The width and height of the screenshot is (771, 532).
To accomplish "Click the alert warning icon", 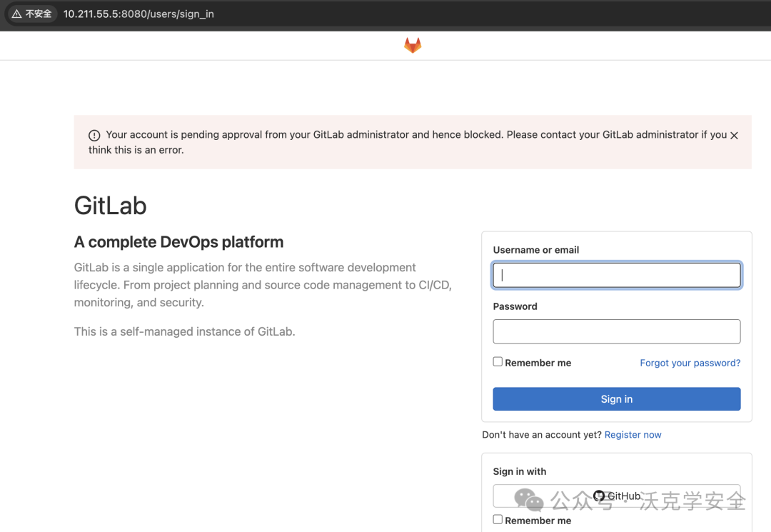I will [x=94, y=135].
